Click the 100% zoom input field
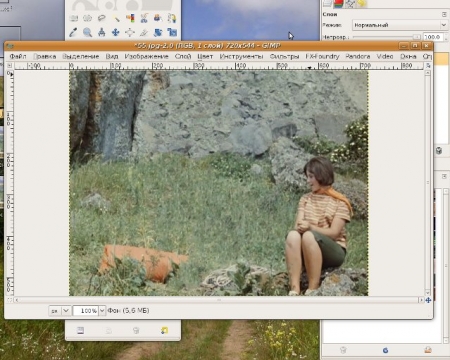Image resolution: width=450 pixels, height=360 pixels. (86, 311)
